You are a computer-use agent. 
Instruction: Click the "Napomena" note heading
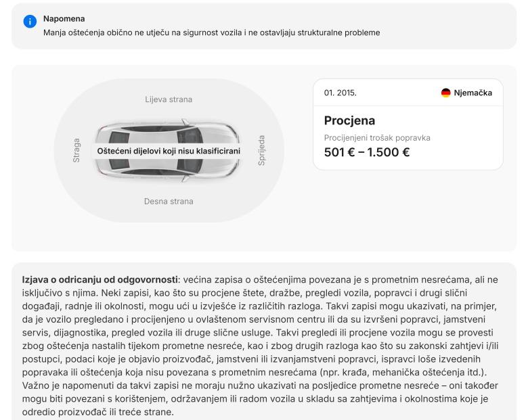tap(64, 19)
